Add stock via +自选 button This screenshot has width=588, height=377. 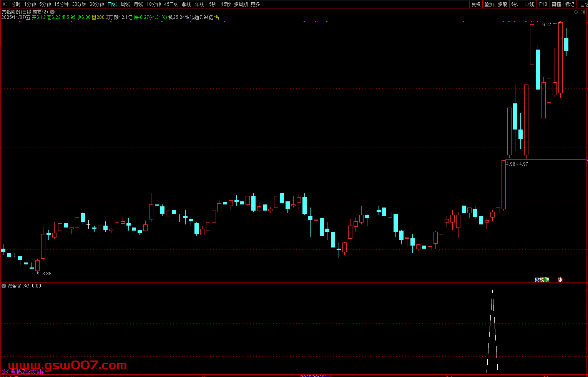click(583, 4)
